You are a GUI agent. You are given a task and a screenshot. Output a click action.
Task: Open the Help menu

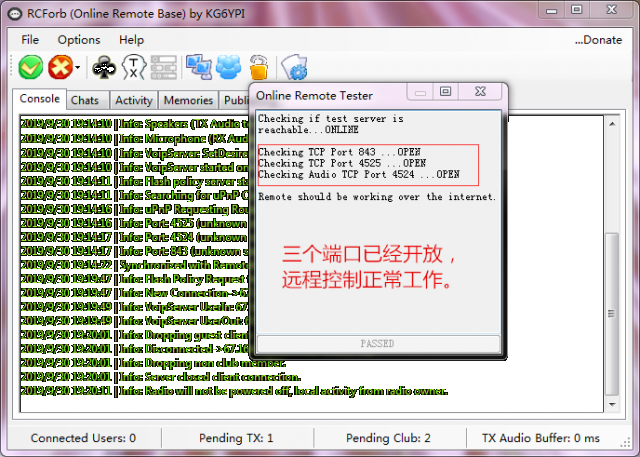click(131, 40)
